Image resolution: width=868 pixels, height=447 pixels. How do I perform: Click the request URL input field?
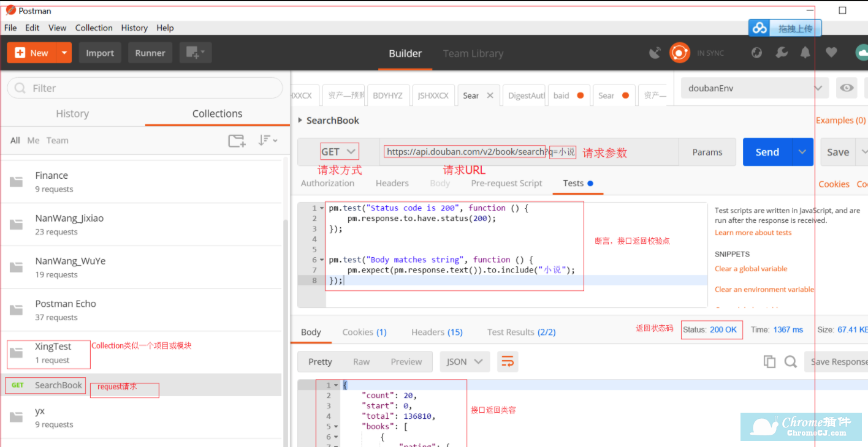[528, 152]
